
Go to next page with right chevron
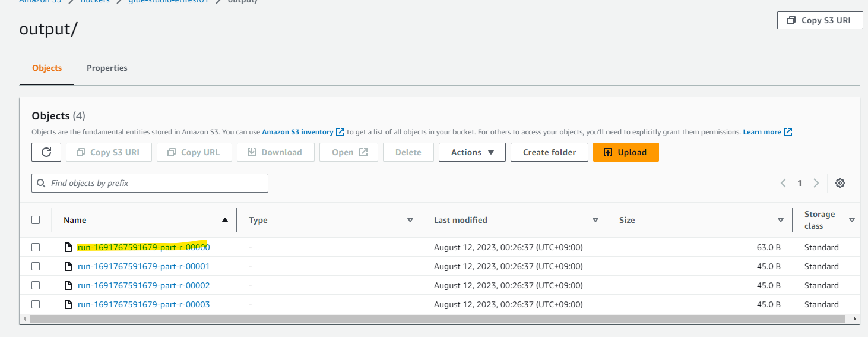(x=816, y=183)
